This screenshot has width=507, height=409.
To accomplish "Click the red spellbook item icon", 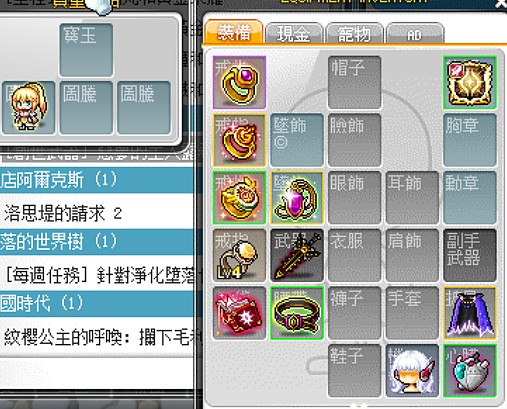I will click(239, 313).
